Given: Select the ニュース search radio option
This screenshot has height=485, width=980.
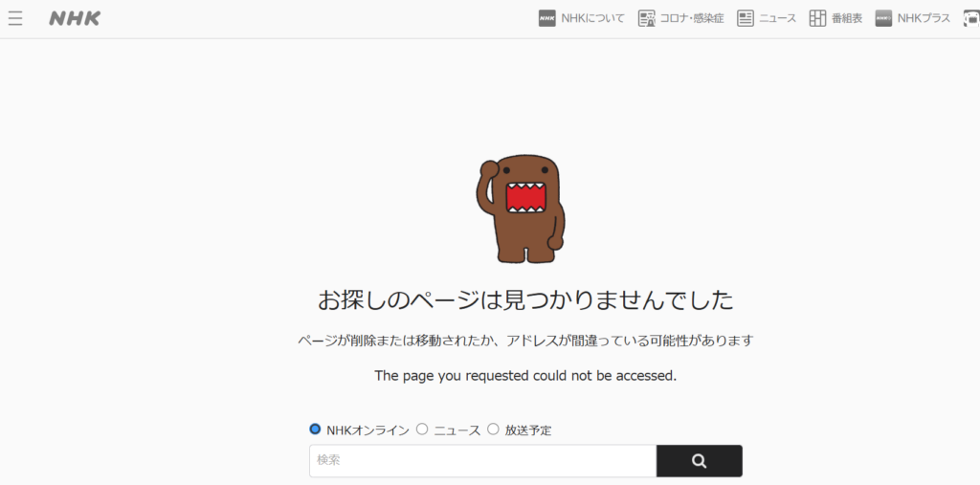Looking at the screenshot, I should (x=422, y=430).
